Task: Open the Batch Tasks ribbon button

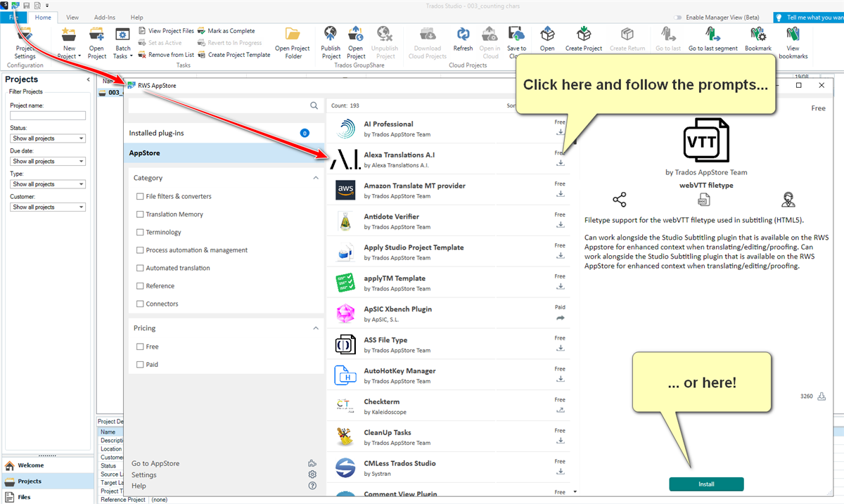Action: click(123, 43)
